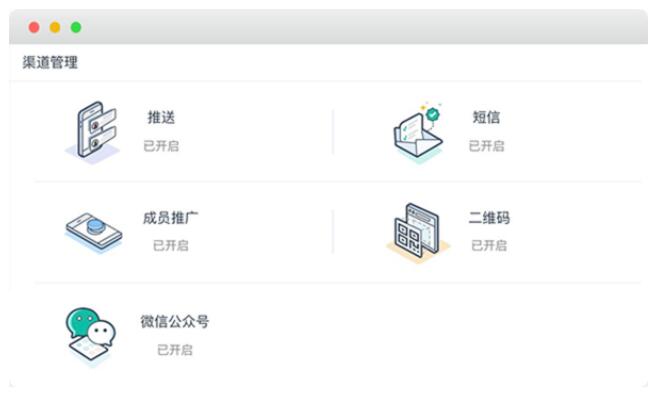
Task: Click 已开启 status under 二维码
Action: click(x=489, y=245)
